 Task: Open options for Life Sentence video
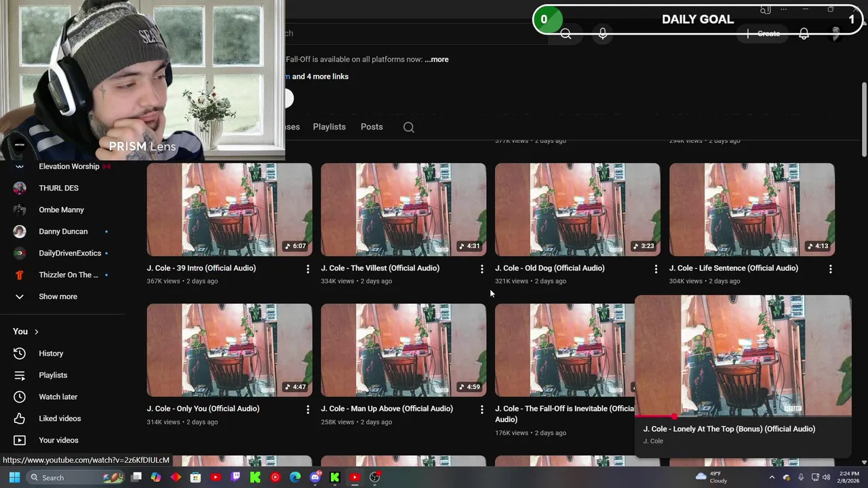point(830,269)
